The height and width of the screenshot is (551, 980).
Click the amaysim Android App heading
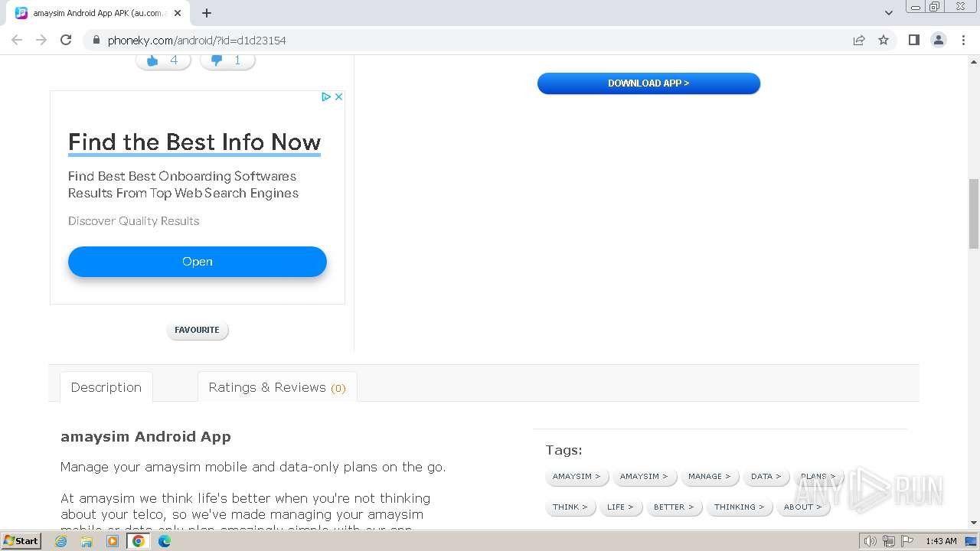pos(145,437)
